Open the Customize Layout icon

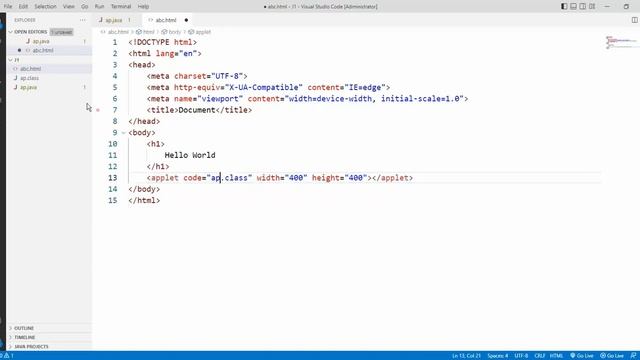pyautogui.click(x=592, y=7)
